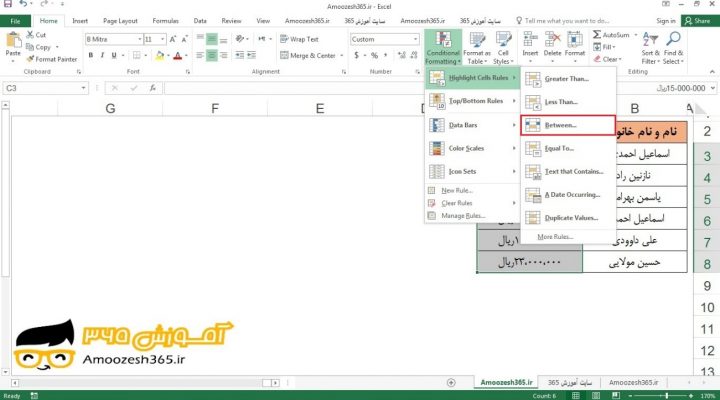The width and height of the screenshot is (720, 400).
Task: Click the AutoSum sigma icon
Action: click(596, 34)
